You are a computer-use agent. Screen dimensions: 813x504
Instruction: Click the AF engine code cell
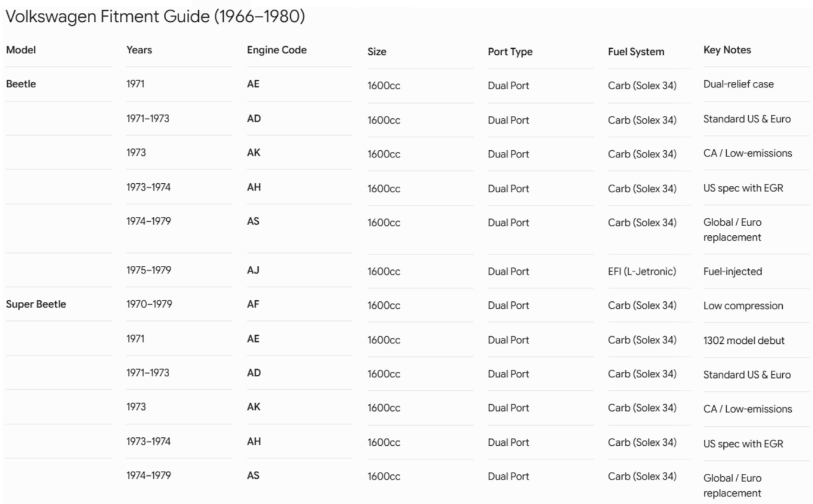[x=253, y=304]
